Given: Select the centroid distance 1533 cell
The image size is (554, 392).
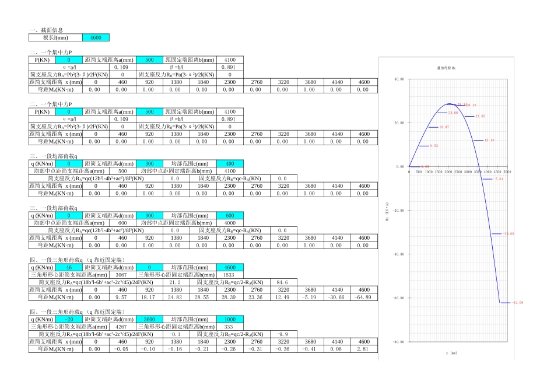Looking at the screenshot, I should (230, 275).
